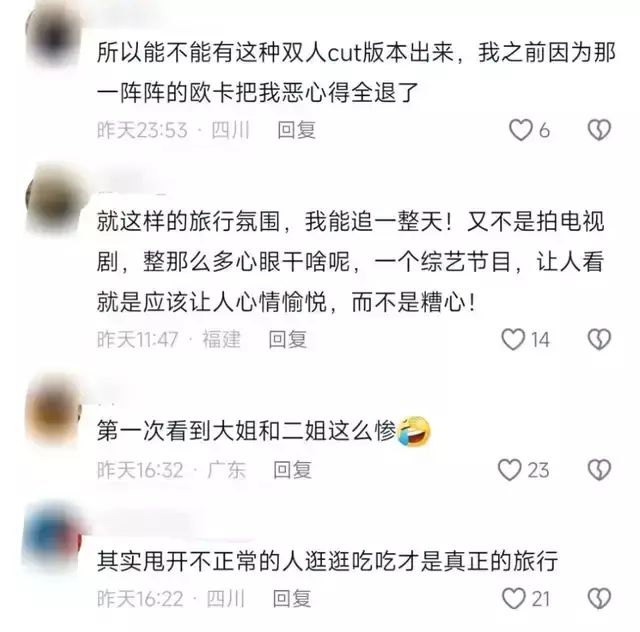Reply to the comment posted 昨天16:22
This screenshot has height=632, width=640.
click(x=291, y=599)
